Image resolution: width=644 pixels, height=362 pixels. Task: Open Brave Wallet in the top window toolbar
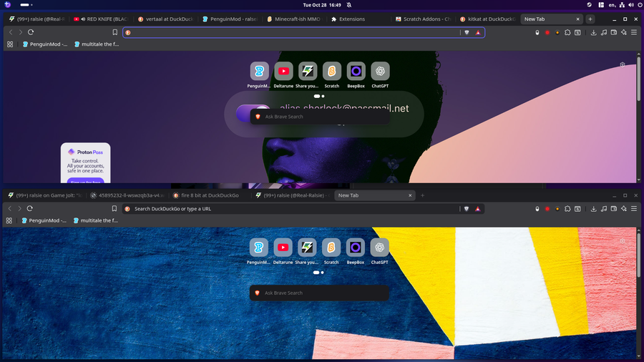614,32
